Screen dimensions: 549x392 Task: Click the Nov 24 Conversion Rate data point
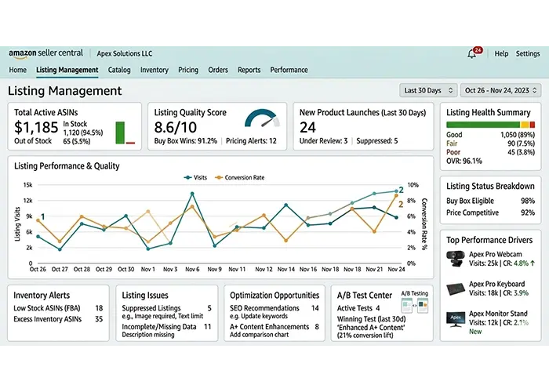(396, 196)
